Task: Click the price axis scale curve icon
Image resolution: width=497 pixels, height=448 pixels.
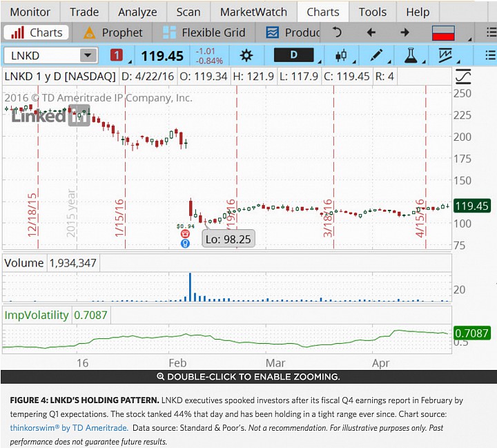Action: (x=463, y=77)
